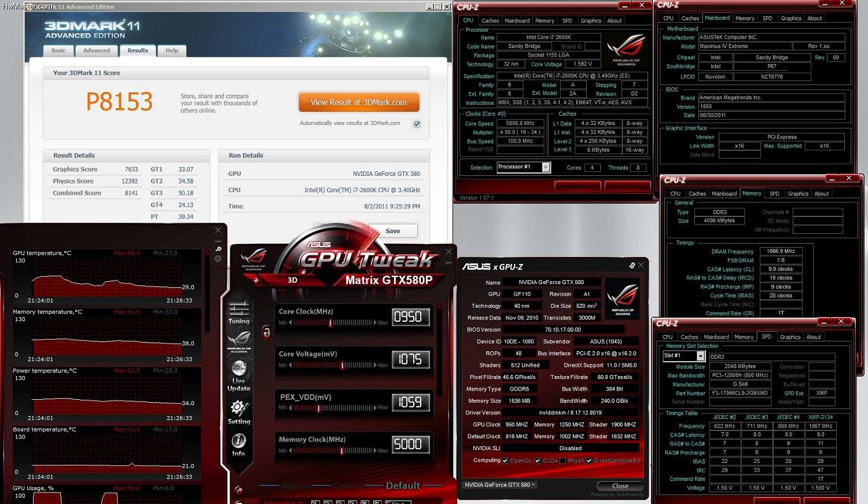
Task: Click the GPU temperature graph in monitor
Action: point(106,277)
